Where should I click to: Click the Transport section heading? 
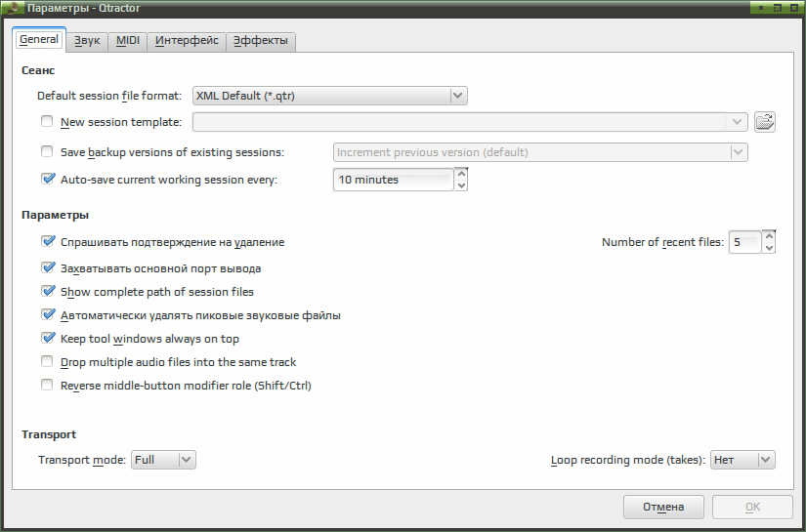[x=49, y=434]
